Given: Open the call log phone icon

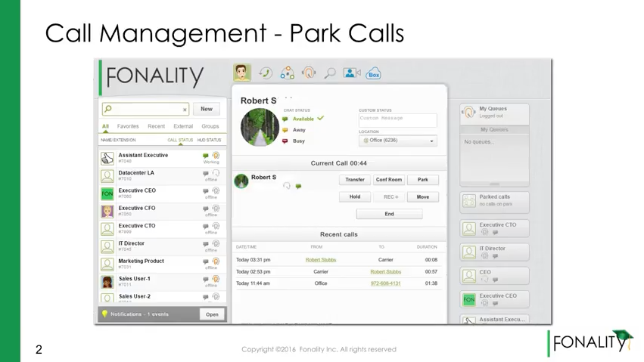Looking at the screenshot, I should coord(266,73).
